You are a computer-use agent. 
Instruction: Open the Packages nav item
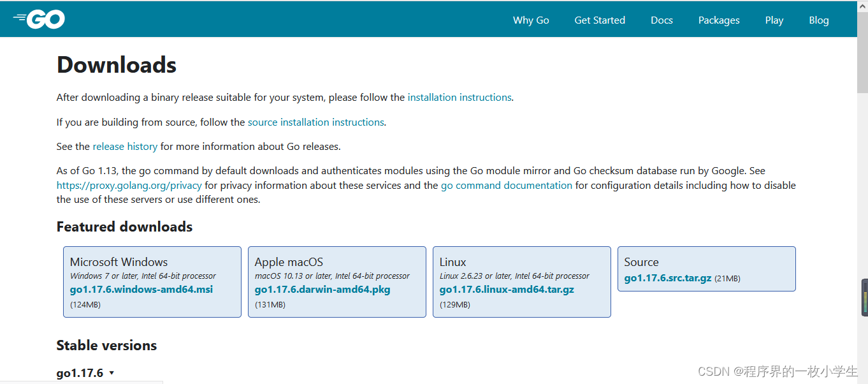pyautogui.click(x=719, y=20)
